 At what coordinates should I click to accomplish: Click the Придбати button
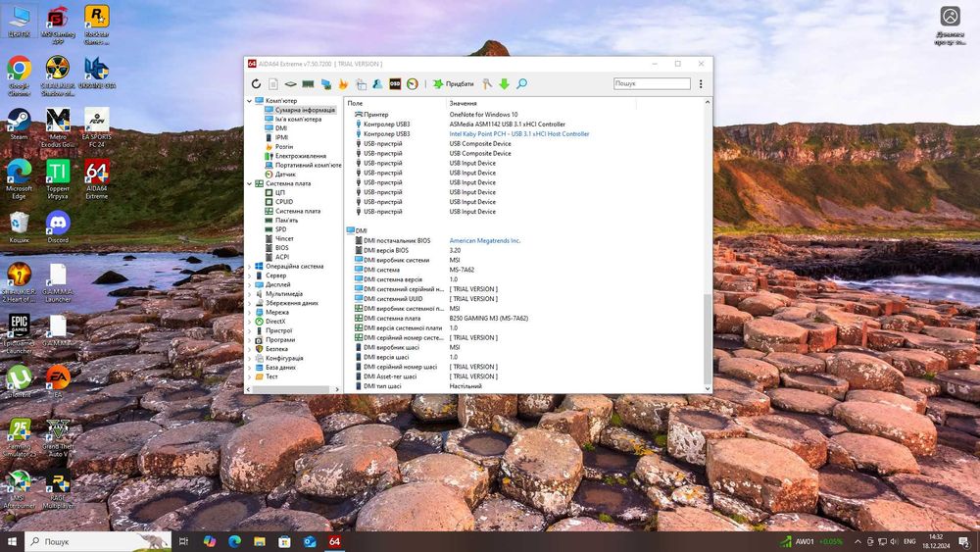[x=453, y=84]
